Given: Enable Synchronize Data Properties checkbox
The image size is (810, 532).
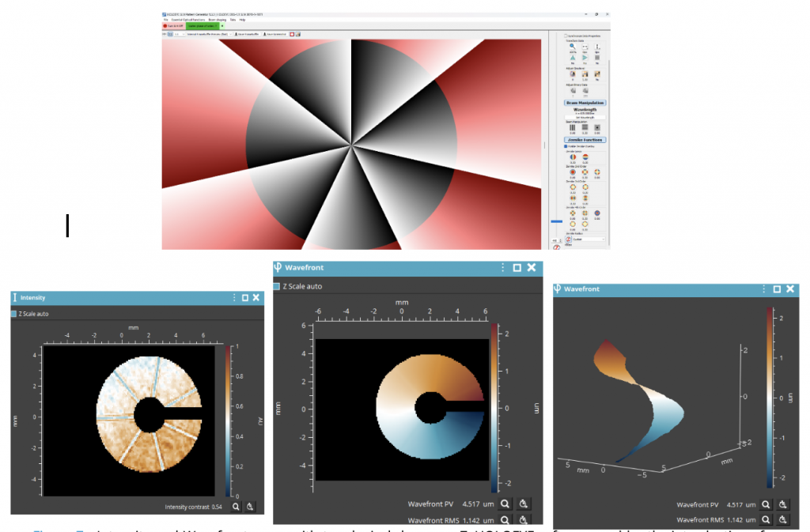Looking at the screenshot, I should point(565,36).
